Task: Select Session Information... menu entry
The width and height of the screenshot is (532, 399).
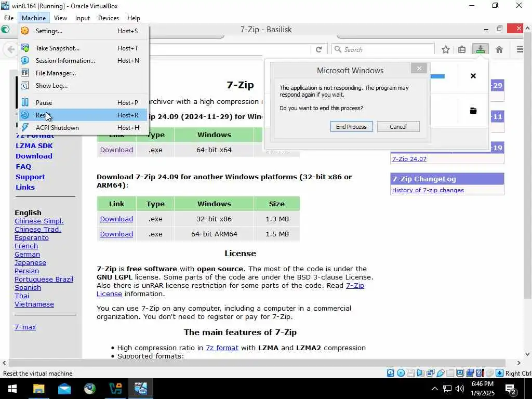Action: pyautogui.click(x=84, y=61)
